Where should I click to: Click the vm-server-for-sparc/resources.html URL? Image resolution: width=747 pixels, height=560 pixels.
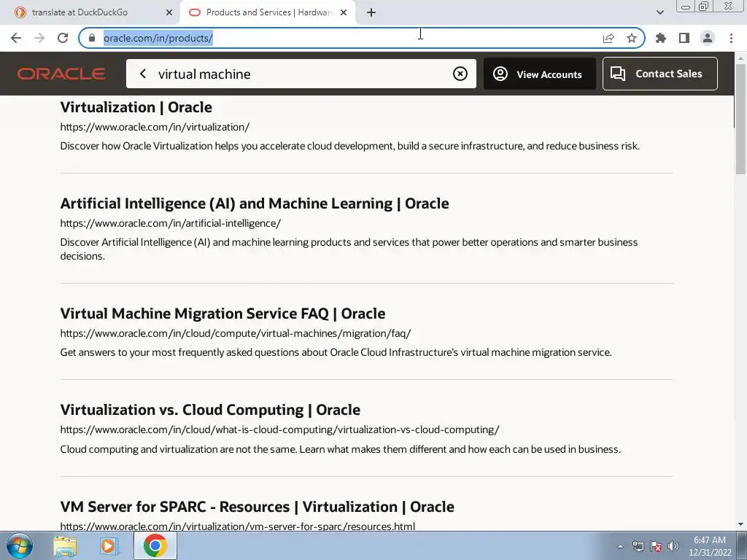click(x=237, y=526)
